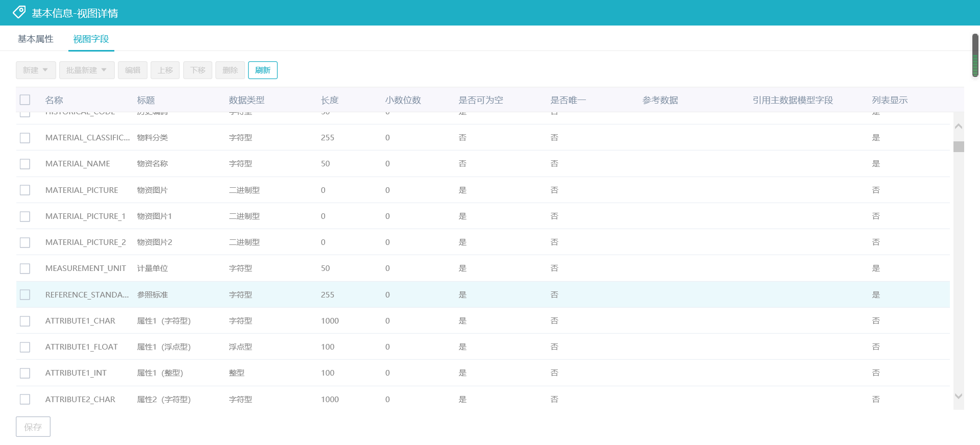The width and height of the screenshot is (980, 445).
Task: Click the 下移 button
Action: coord(198,70)
